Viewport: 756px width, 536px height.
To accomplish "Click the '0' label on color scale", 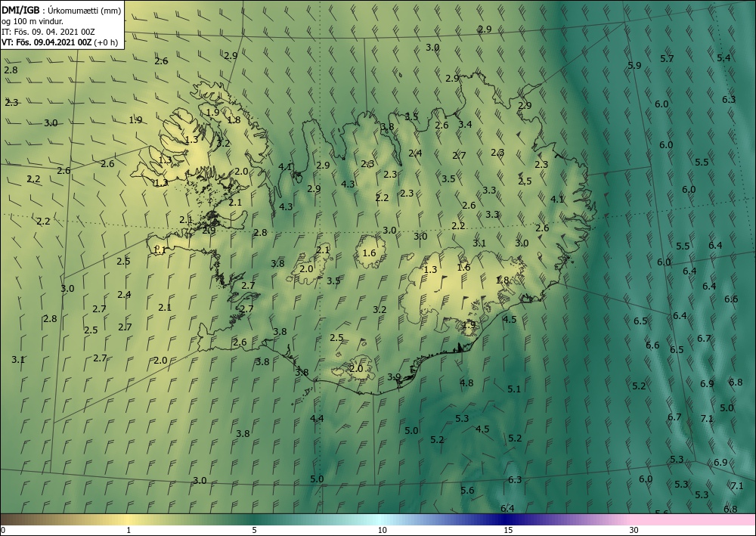I will [3, 530].
